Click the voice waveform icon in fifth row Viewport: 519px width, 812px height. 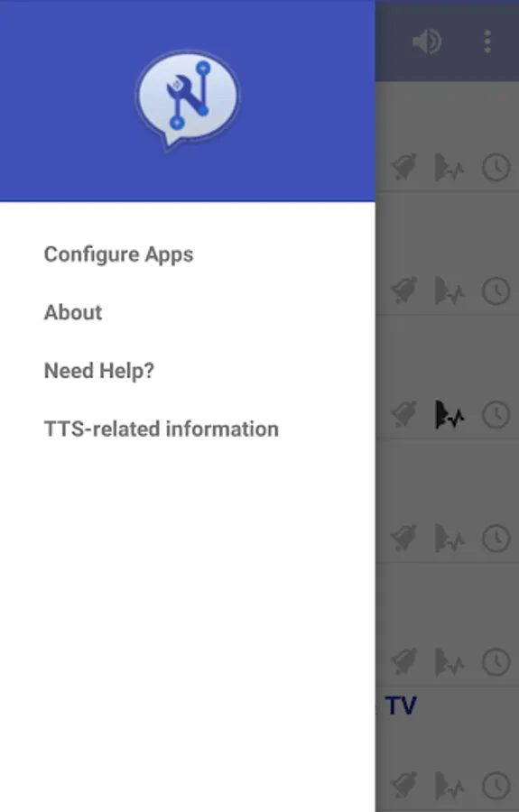click(449, 662)
